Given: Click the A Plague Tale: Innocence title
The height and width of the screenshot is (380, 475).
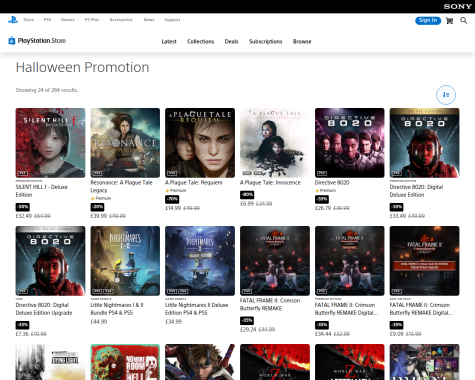Looking at the screenshot, I should [x=270, y=183].
